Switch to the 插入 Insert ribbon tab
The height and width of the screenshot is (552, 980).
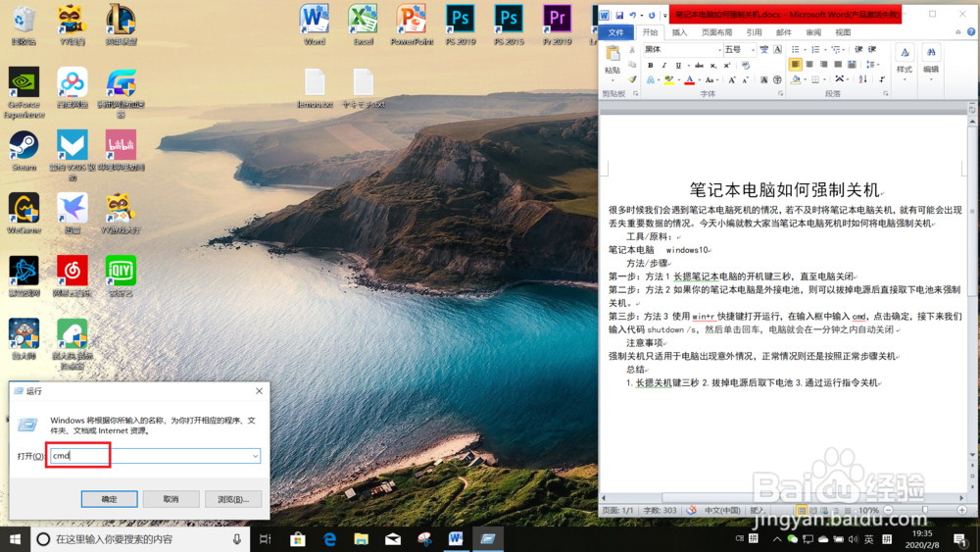point(679,32)
